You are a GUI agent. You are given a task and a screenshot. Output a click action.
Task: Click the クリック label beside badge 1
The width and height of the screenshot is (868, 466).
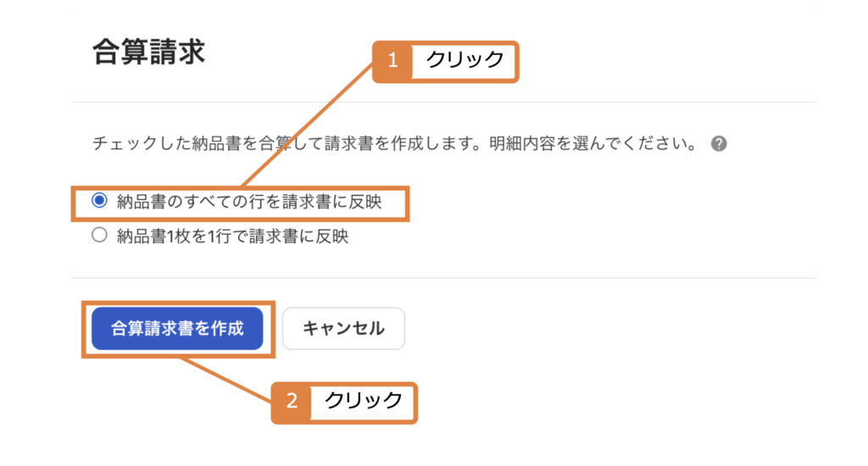coord(465,59)
